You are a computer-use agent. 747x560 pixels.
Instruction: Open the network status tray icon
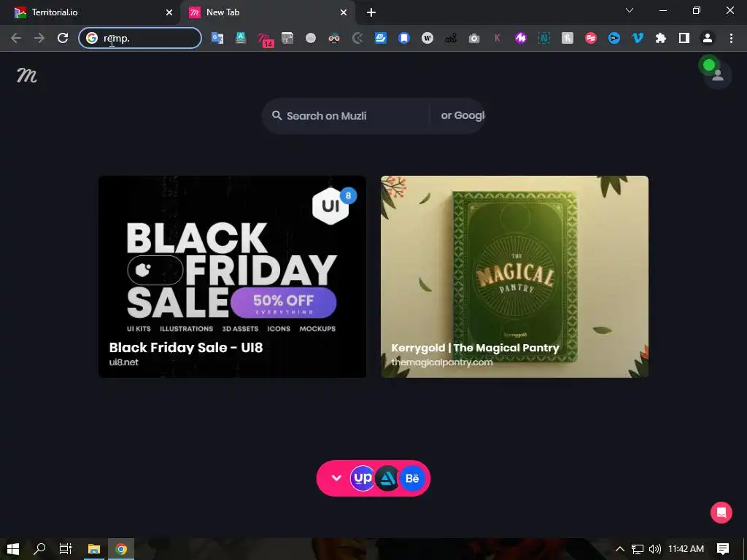[x=638, y=549]
